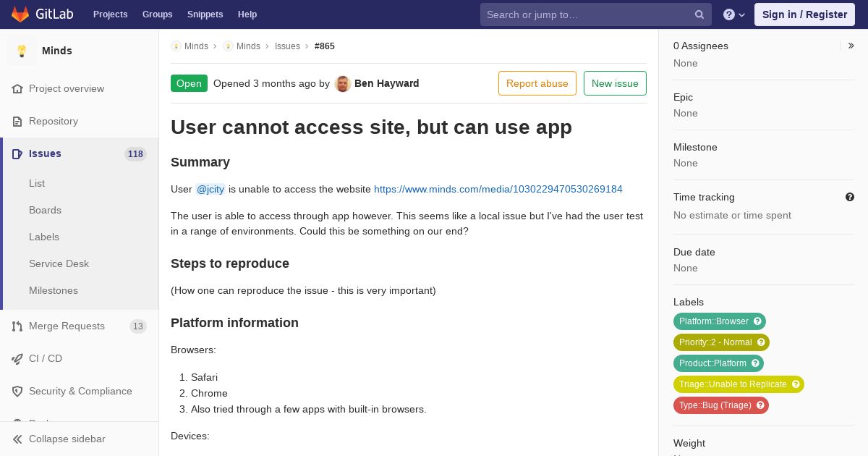Click the Report abuse button
The width and height of the screenshot is (868, 456).
pos(537,83)
